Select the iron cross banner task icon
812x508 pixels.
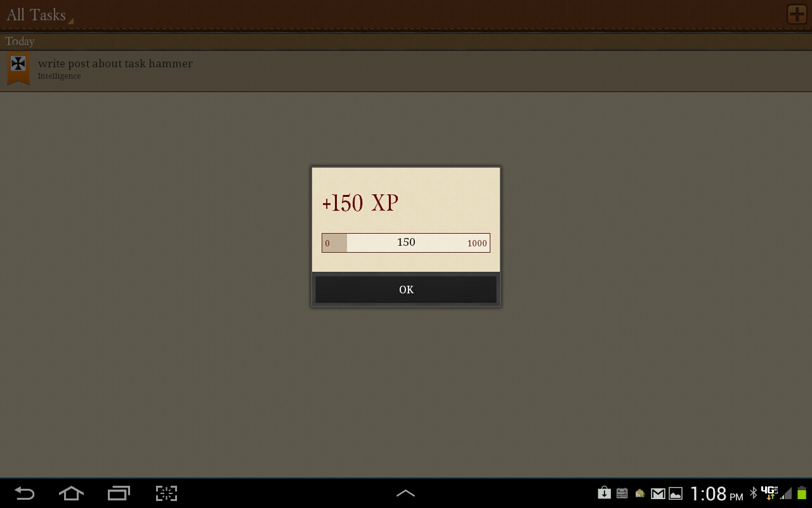[18, 69]
